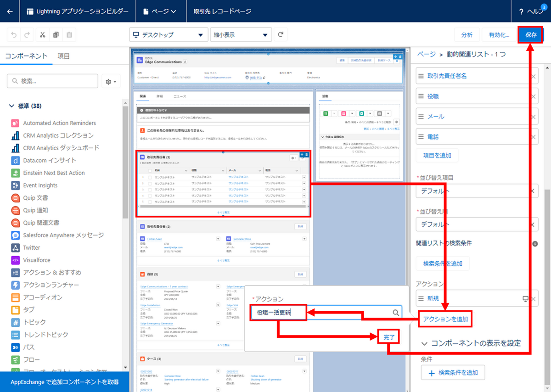Remove the 取引先責任者名 field with its X
This screenshot has height=392, width=551.
pyautogui.click(x=534, y=76)
